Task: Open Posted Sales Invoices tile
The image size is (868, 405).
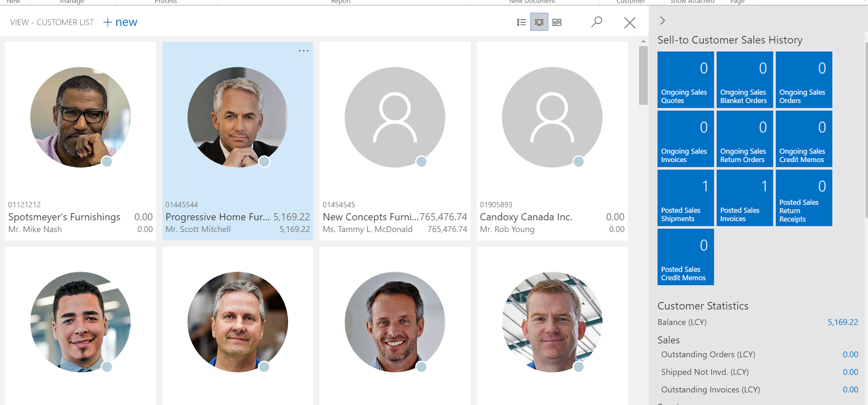Action: (745, 198)
